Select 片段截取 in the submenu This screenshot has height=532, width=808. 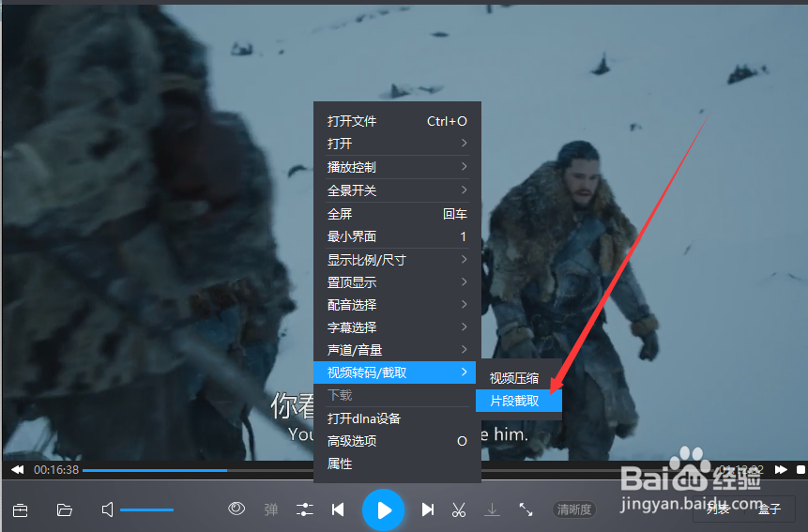point(518,401)
